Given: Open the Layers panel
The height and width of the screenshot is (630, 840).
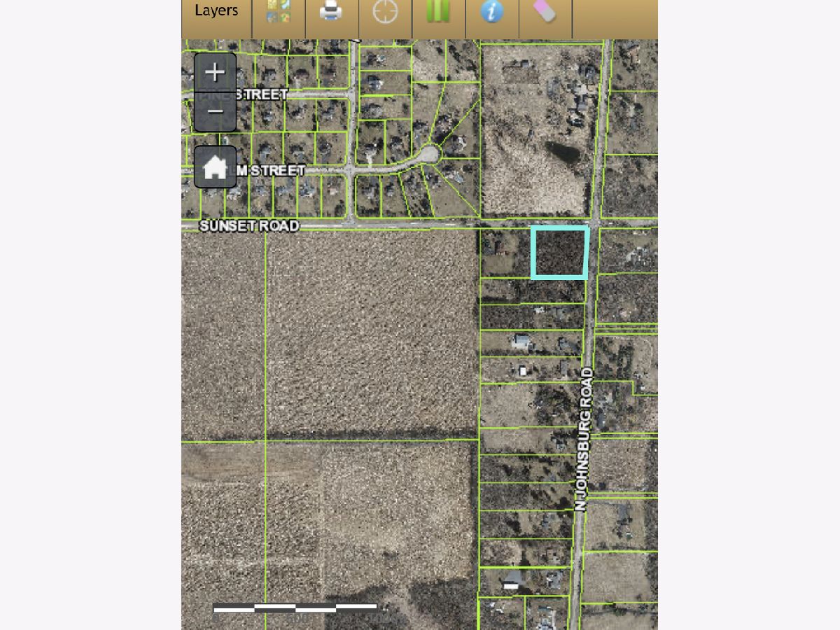Looking at the screenshot, I should point(216,12).
